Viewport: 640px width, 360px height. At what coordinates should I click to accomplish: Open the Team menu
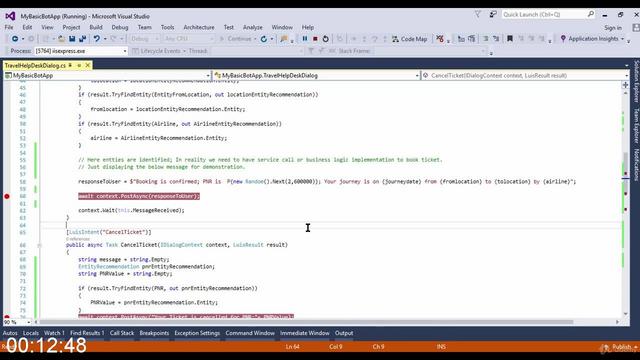pos(144,27)
